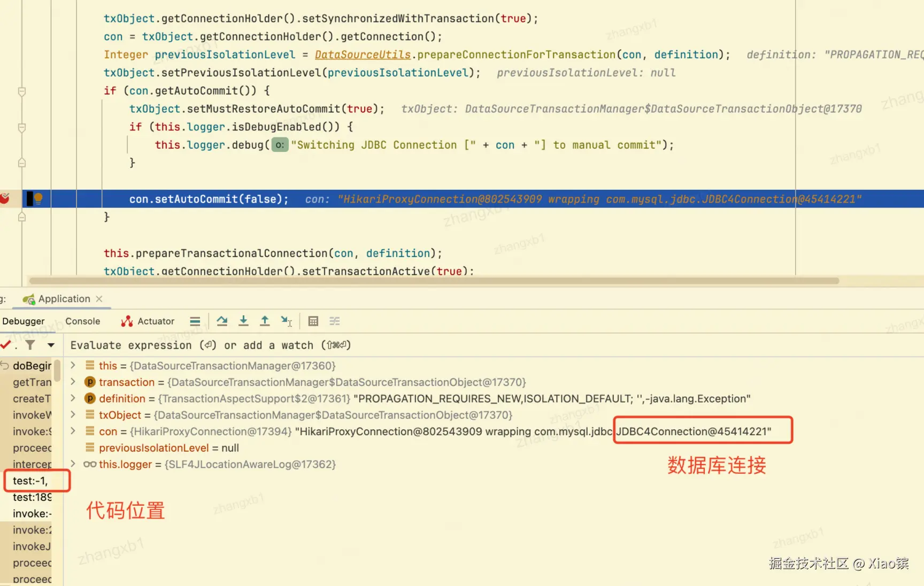Expand the 'this' variable node

point(73,366)
